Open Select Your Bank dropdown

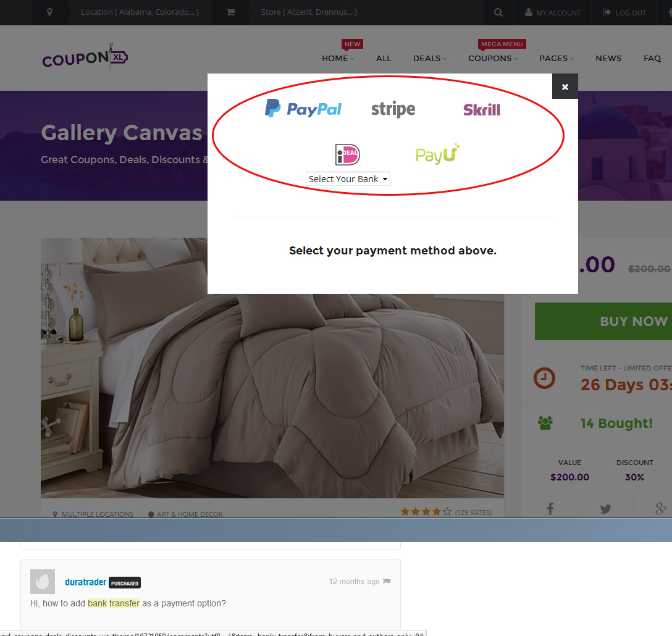coord(348,178)
